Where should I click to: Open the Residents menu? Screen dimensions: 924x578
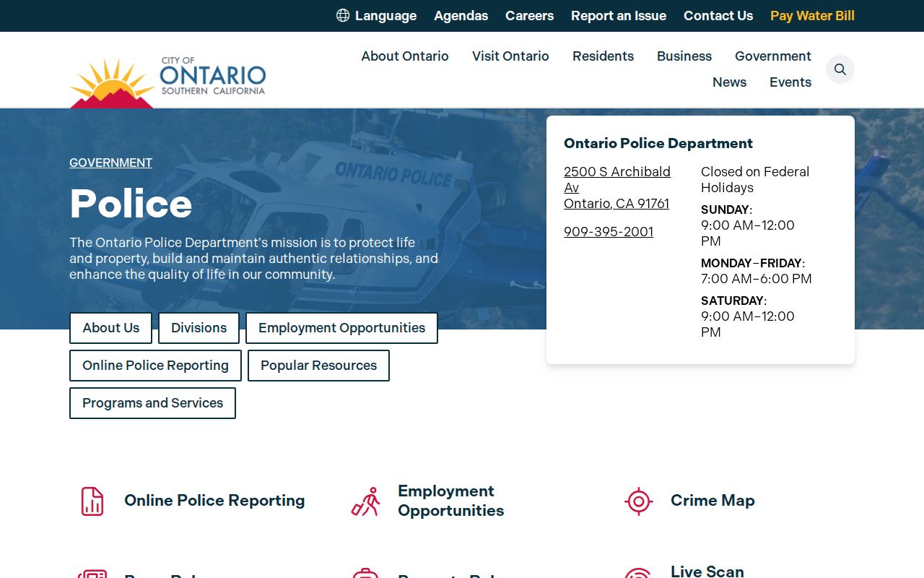(x=603, y=56)
